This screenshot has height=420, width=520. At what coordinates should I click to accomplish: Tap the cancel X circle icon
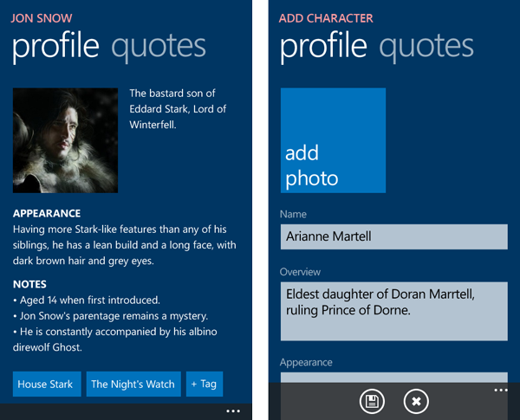point(416,401)
